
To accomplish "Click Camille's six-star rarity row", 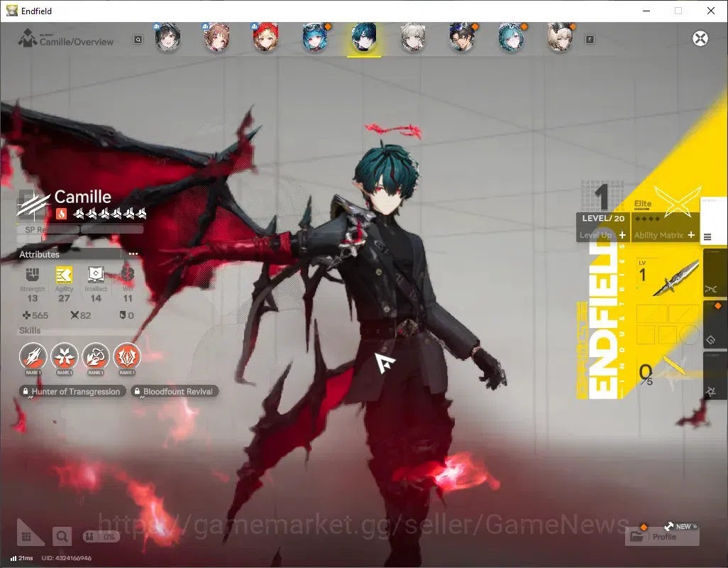I will [110, 214].
